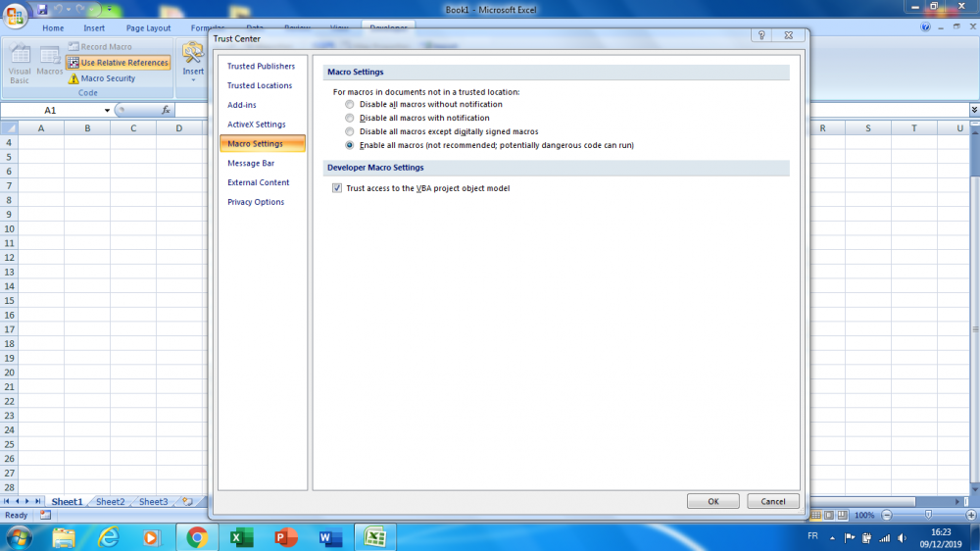Toggle Use Relative References
Image resolution: width=980 pixels, height=551 pixels.
tap(119, 63)
